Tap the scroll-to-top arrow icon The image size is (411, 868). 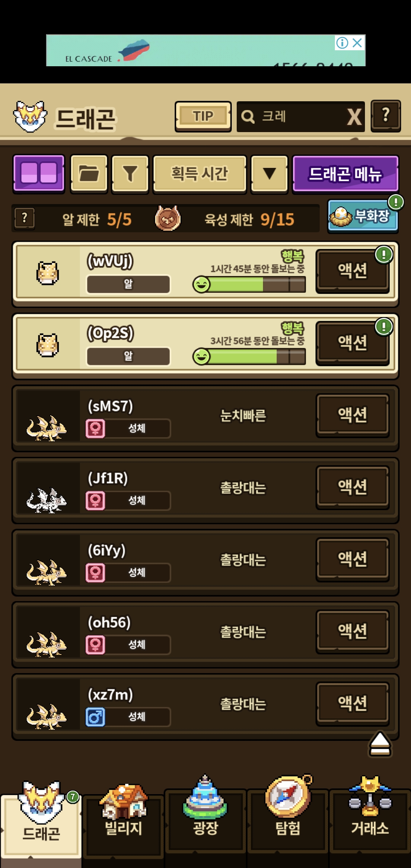point(380,744)
